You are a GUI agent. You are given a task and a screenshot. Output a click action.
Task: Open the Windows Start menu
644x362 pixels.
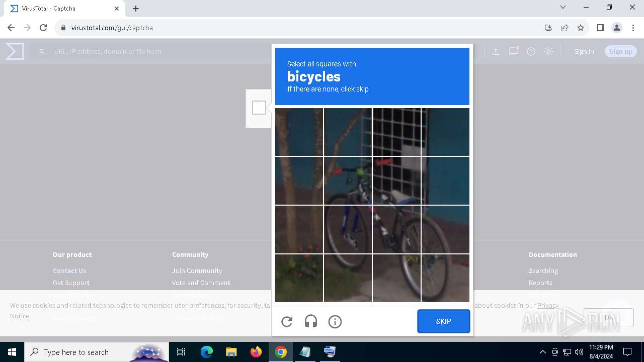(12, 352)
